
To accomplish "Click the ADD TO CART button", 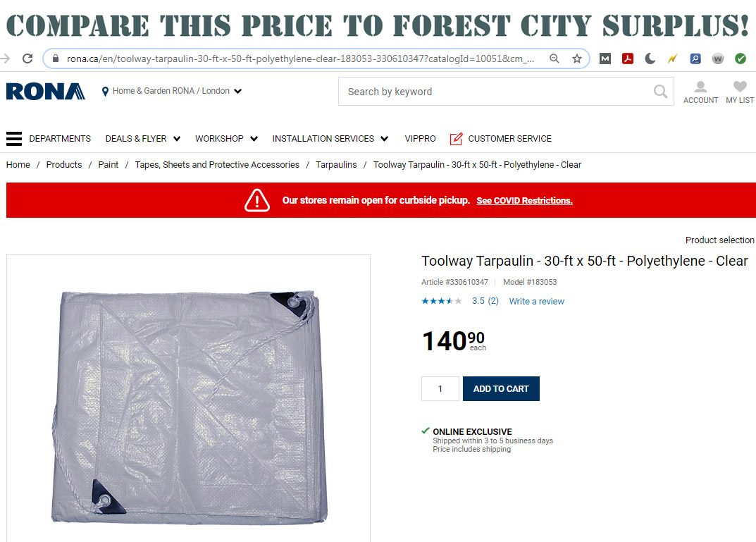I will pyautogui.click(x=501, y=388).
